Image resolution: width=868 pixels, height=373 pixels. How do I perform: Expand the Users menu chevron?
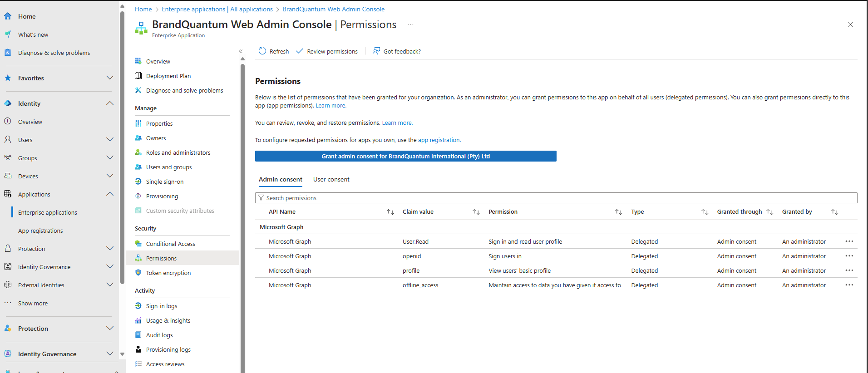pos(110,139)
